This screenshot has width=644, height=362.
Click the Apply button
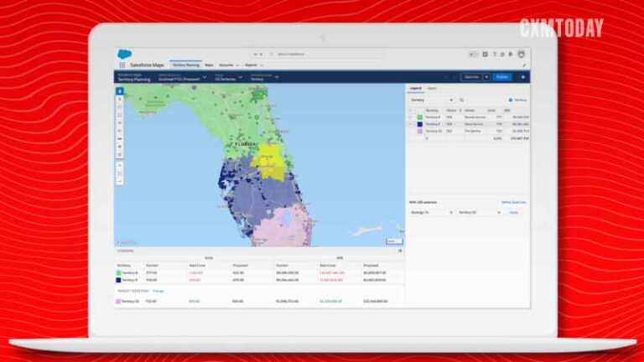coord(514,213)
